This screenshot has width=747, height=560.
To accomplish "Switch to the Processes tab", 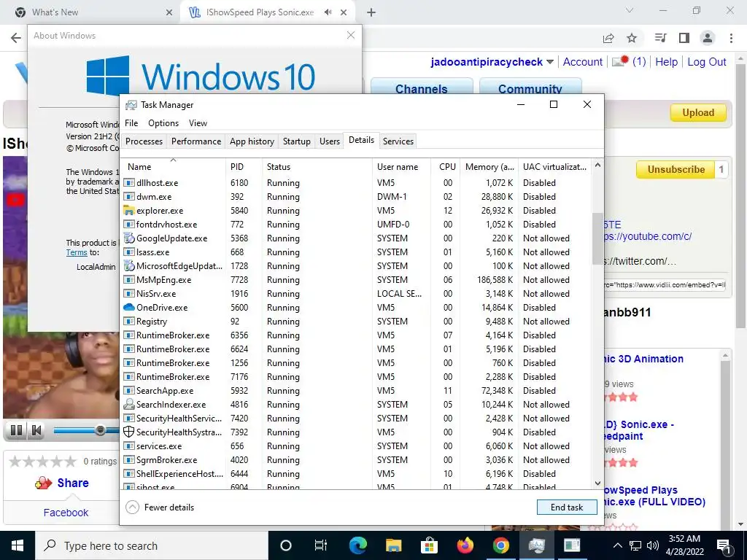I will pyautogui.click(x=144, y=141).
